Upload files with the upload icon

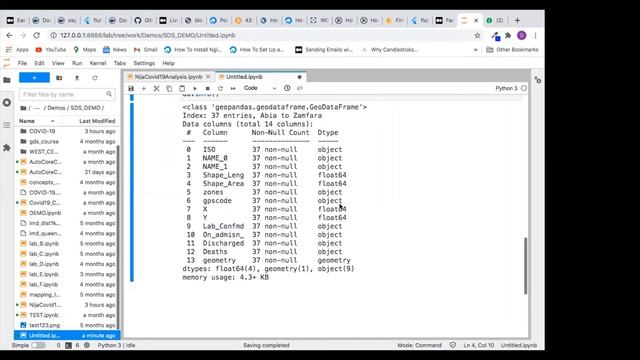(x=77, y=78)
